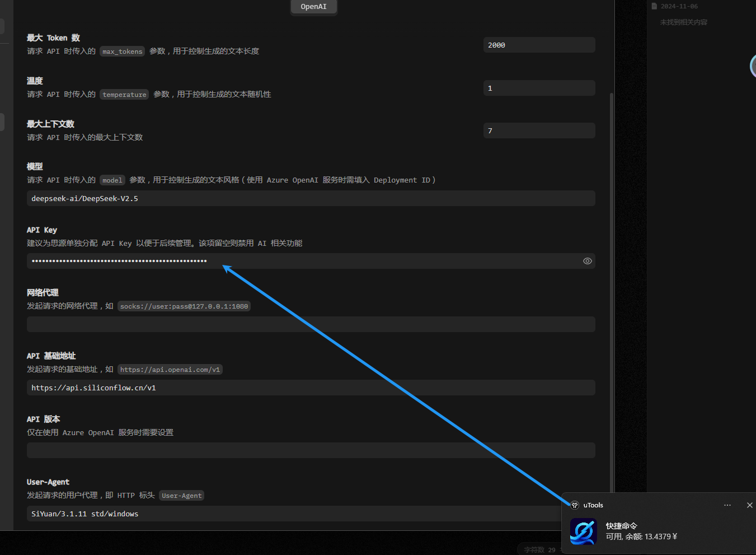
Task: Click the temperature parameter code tag
Action: [x=124, y=95]
